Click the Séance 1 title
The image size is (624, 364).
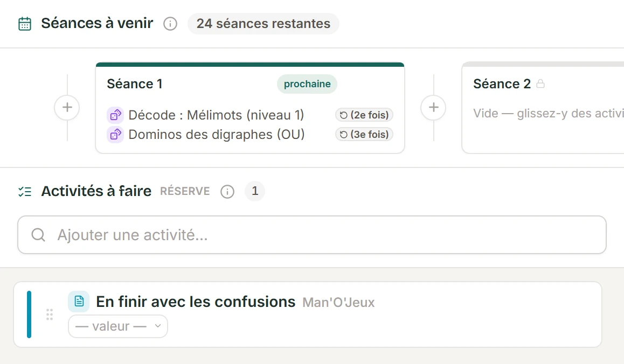[x=135, y=84]
